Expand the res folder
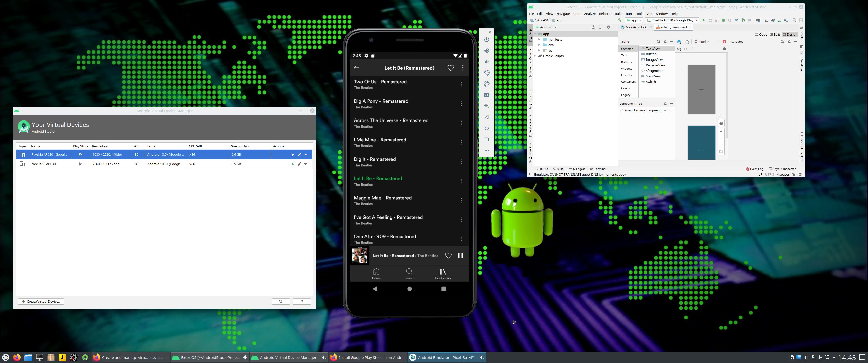Image resolution: width=868 pixels, height=363 pixels. (x=539, y=50)
